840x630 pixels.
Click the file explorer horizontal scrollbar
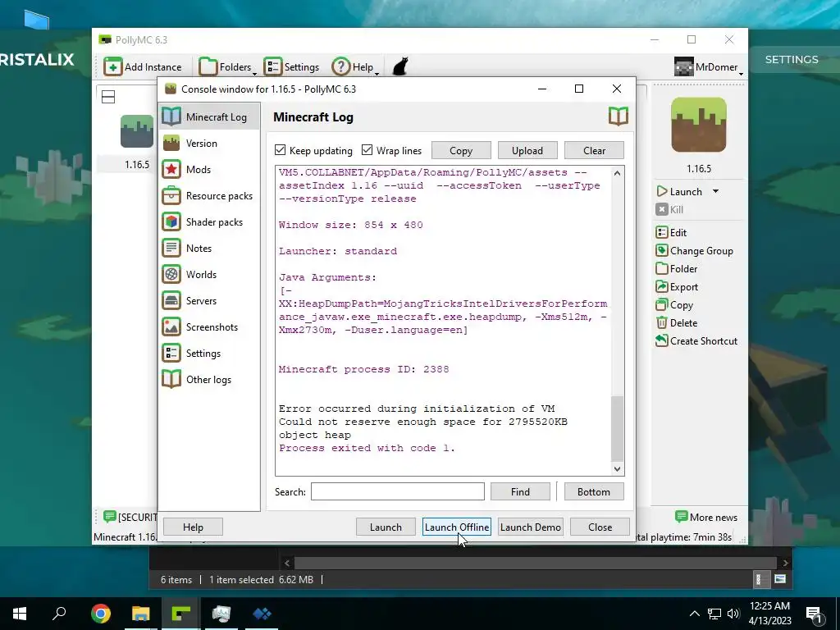pos(536,563)
